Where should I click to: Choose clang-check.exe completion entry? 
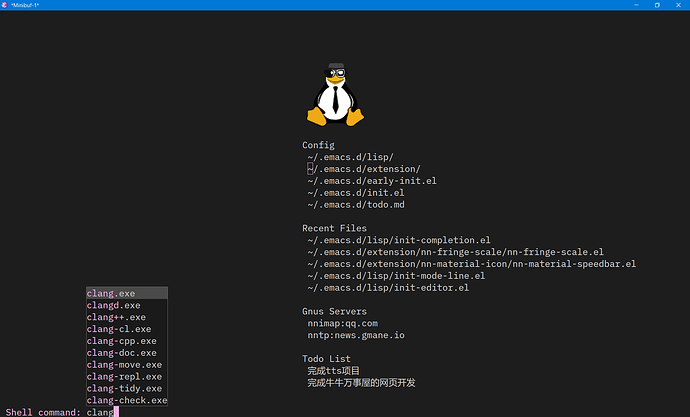click(127, 400)
